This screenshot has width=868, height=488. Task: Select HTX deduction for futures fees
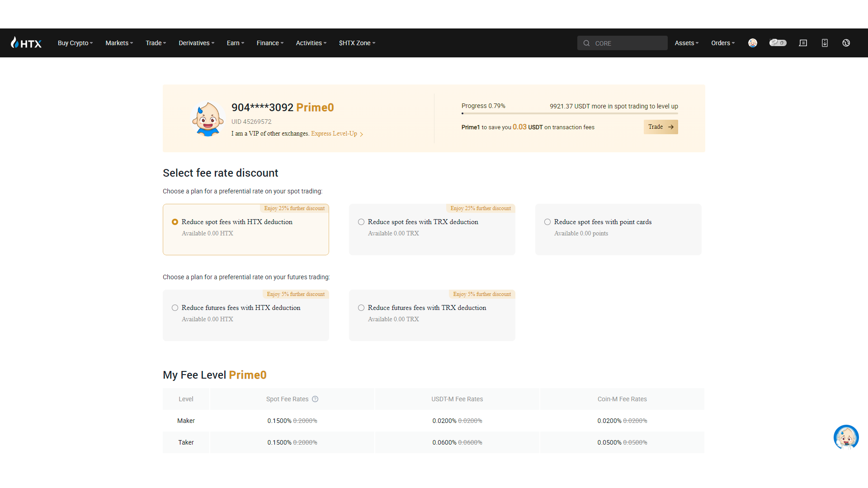pos(175,307)
